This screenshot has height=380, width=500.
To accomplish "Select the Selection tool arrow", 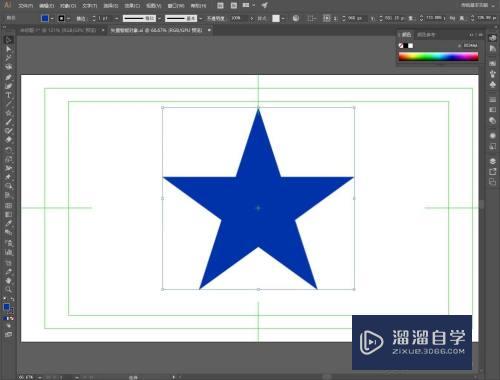I will coord(9,40).
